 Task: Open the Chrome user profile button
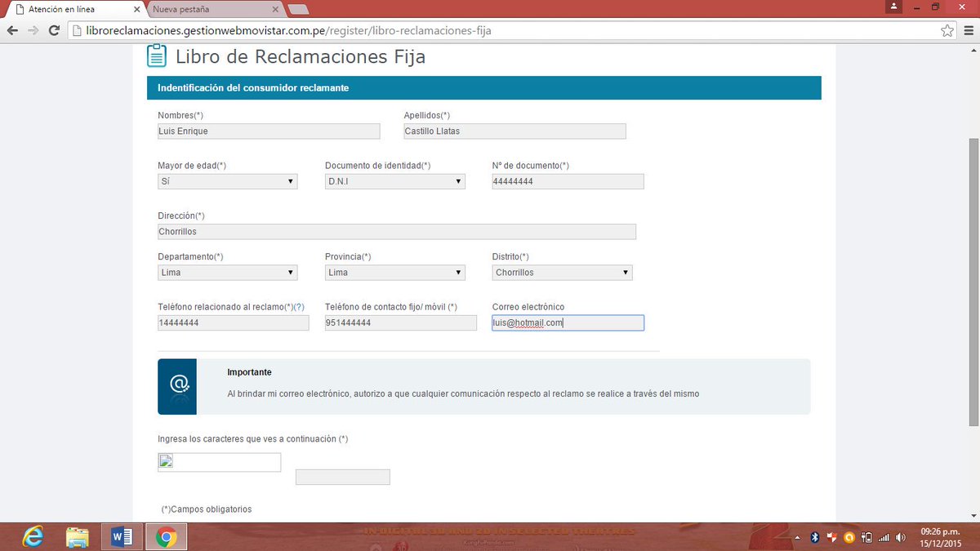pos(895,6)
